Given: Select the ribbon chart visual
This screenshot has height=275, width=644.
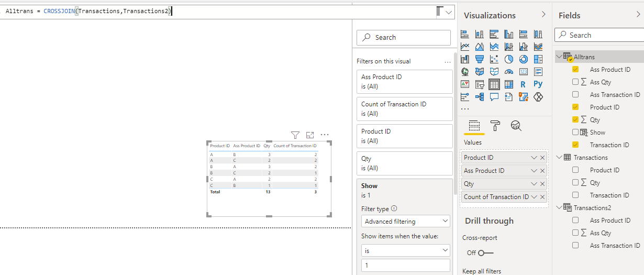Looking at the screenshot, I should [538, 47].
